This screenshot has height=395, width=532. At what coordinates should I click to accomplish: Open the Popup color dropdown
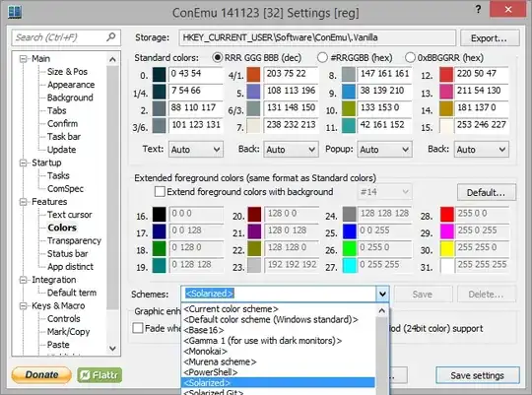click(x=384, y=150)
